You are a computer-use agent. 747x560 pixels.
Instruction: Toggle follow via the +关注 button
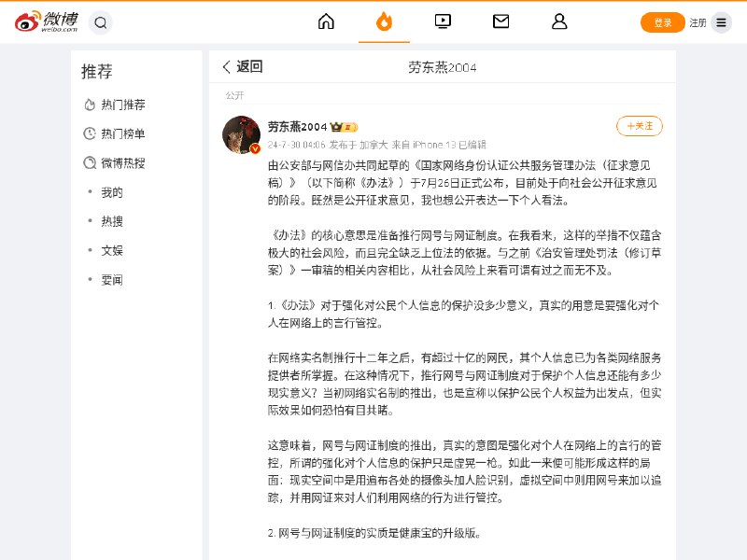point(639,125)
